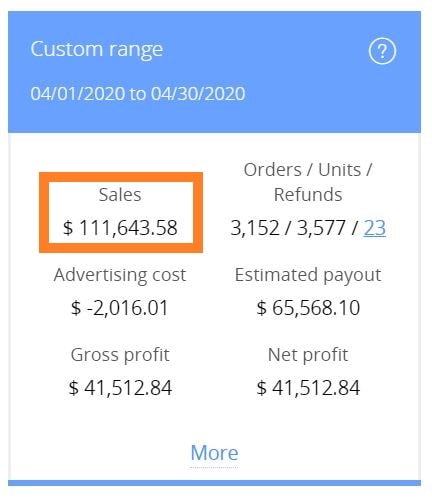Open the help question mark icon
Image resolution: width=432 pixels, height=501 pixels.
tap(382, 51)
